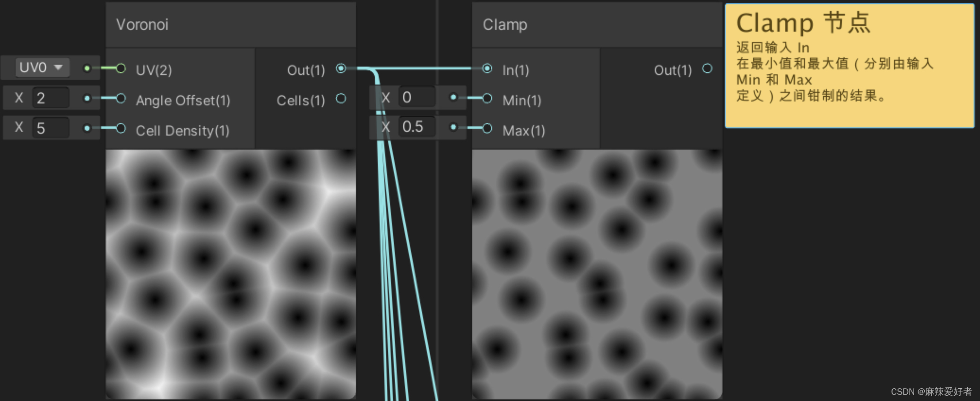This screenshot has width=980, height=401.
Task: Click the Max slot connector dot
Action: (453, 127)
